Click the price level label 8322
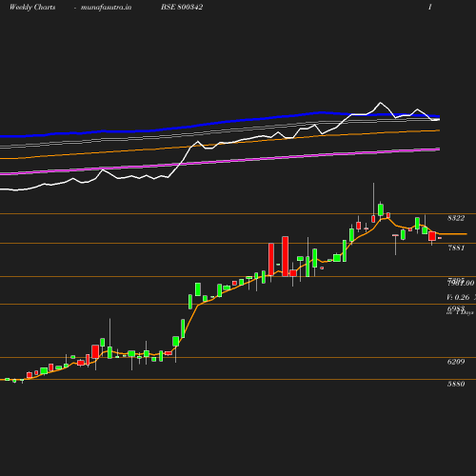Viewport: 476px width, 476px height. (x=456, y=218)
